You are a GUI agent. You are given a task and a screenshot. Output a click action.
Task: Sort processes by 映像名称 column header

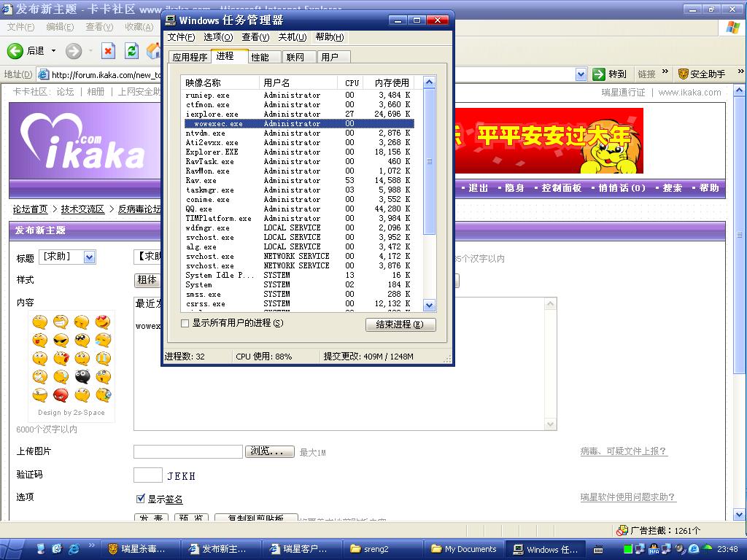coord(220,83)
